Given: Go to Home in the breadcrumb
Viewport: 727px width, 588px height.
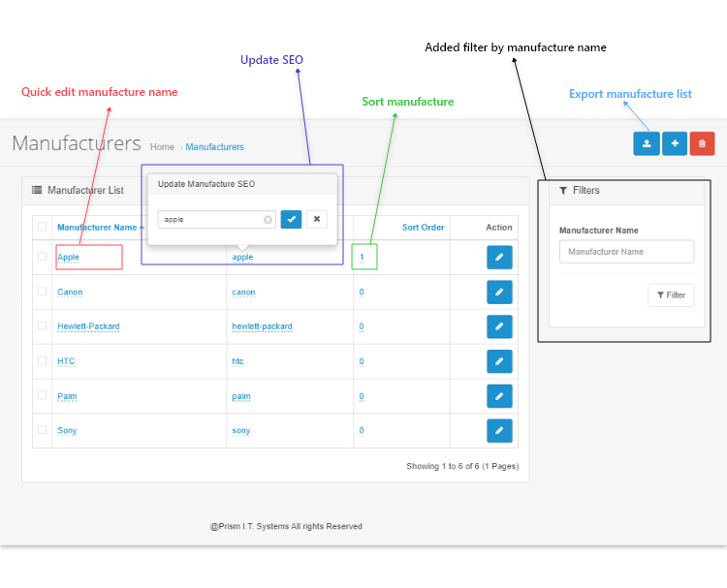Looking at the screenshot, I should click(162, 147).
